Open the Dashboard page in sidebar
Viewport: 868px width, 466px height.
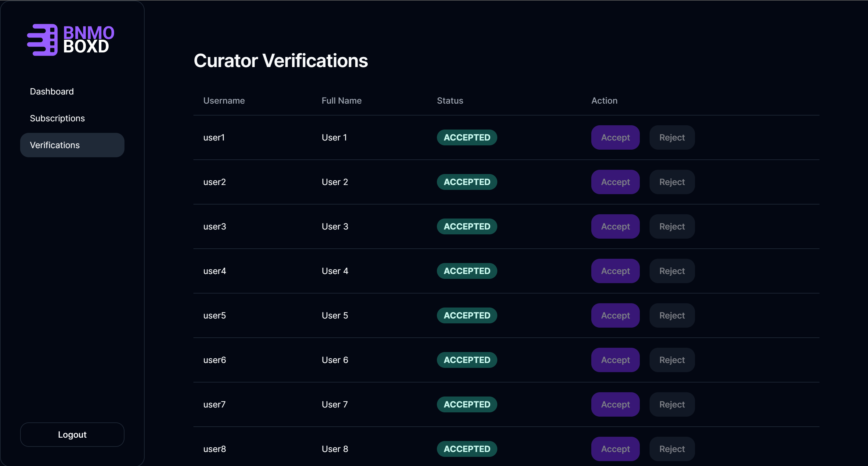point(52,91)
